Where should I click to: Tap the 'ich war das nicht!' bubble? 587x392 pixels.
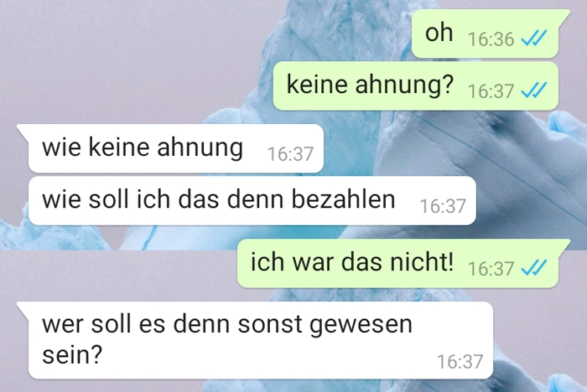[x=398, y=263]
